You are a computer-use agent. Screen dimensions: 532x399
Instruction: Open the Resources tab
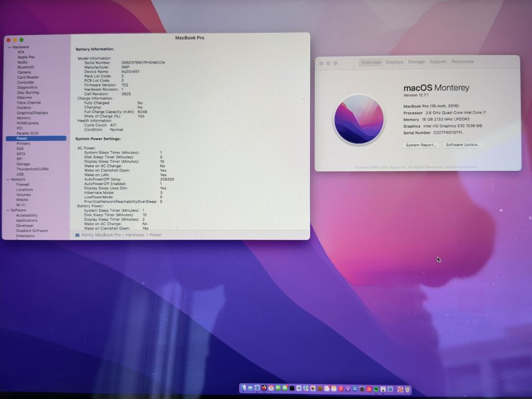[462, 62]
